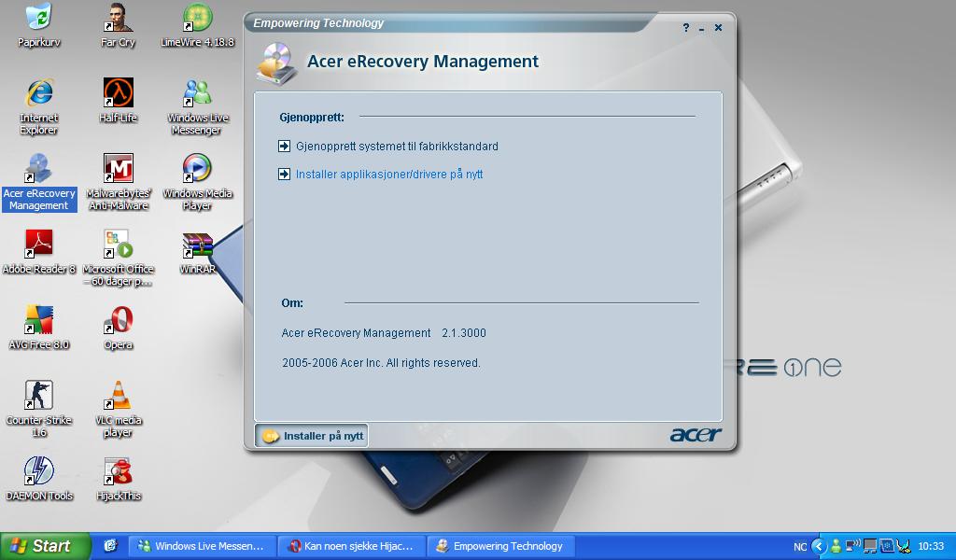The image size is (956, 560).
Task: Switch to Kan noen sjekke Hijac... taskbar button
Action: tap(352, 546)
